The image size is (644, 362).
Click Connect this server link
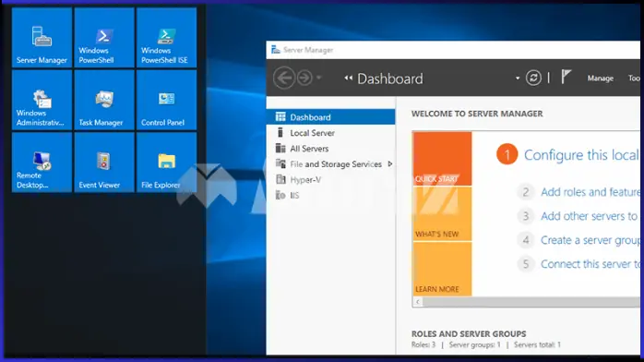pyautogui.click(x=590, y=264)
